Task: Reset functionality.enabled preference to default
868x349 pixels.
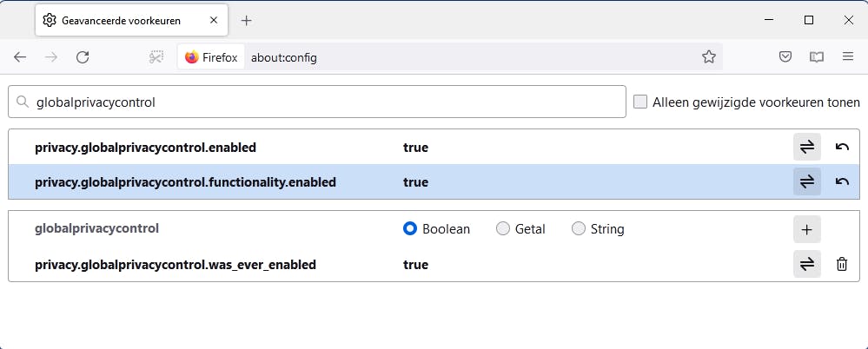Action: coord(841,182)
